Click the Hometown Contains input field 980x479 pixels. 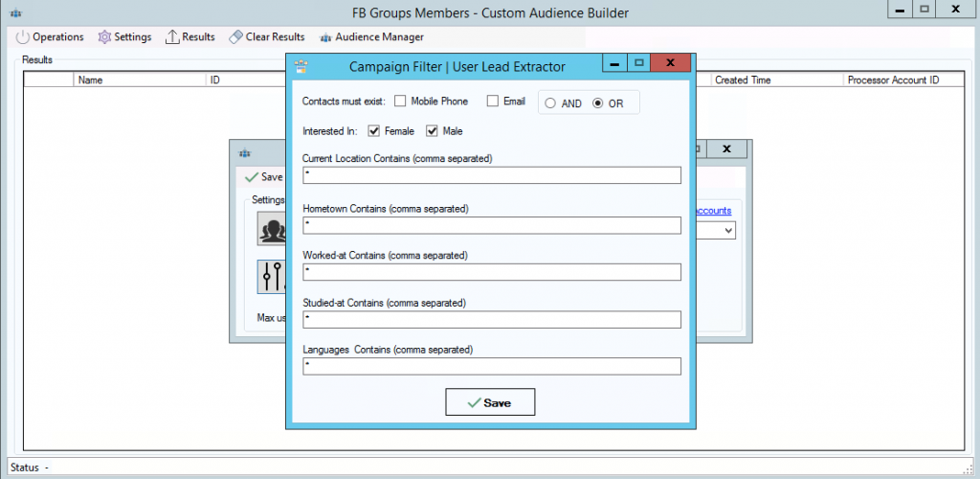point(492,225)
